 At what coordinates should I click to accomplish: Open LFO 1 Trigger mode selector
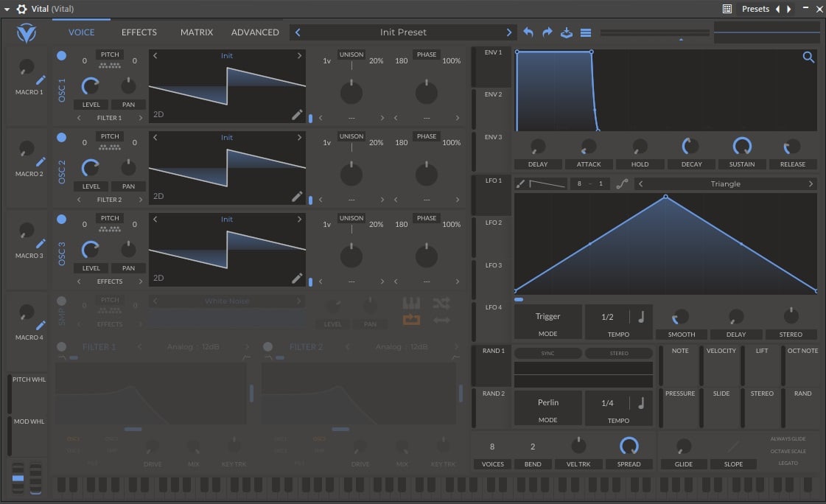click(548, 322)
